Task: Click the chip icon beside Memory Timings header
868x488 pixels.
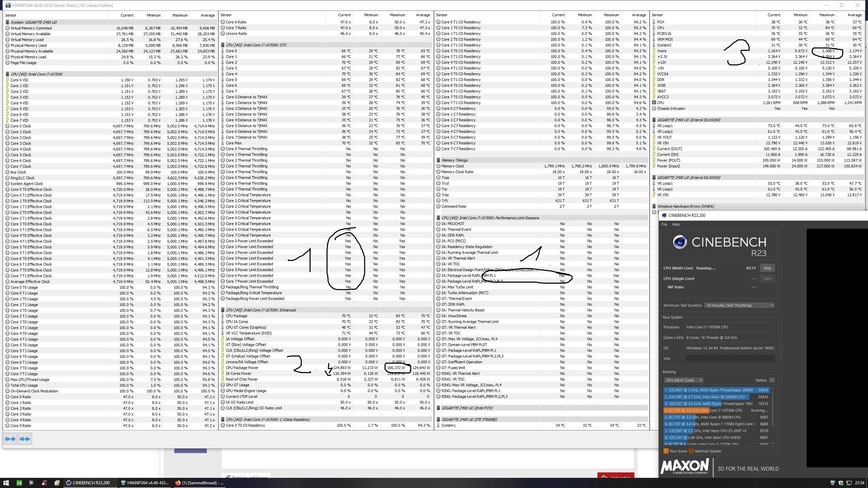Action: pos(438,160)
